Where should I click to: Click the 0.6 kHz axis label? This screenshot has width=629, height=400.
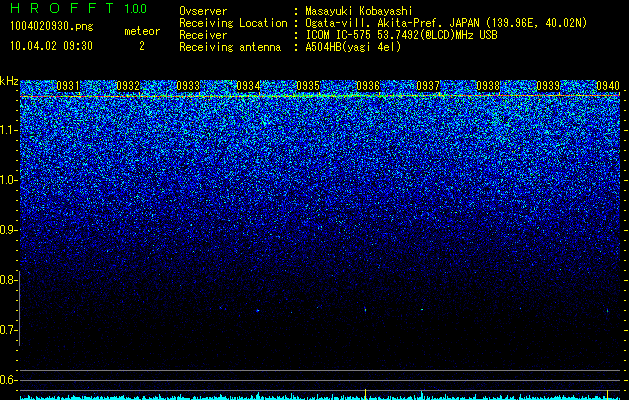click(x=9, y=380)
